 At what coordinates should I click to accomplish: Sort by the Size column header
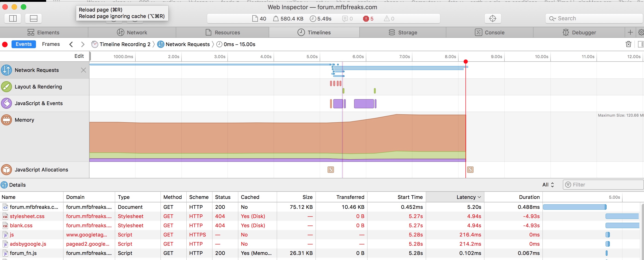296,197
